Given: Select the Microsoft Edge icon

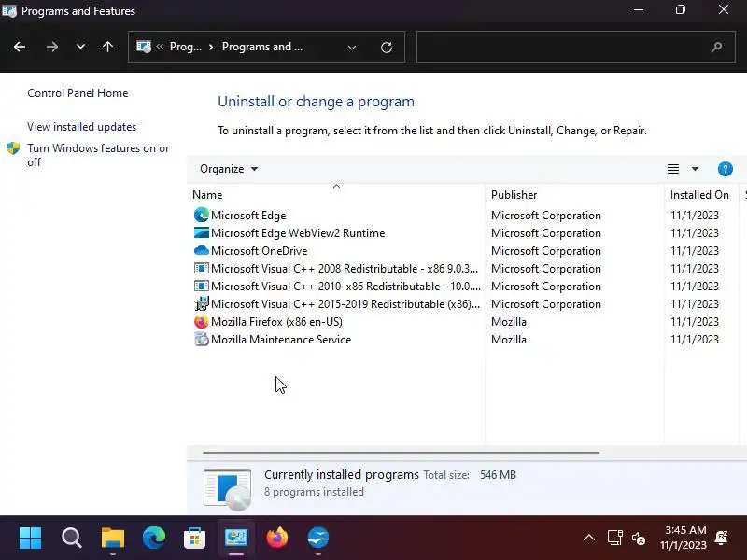Looking at the screenshot, I should pyautogui.click(x=202, y=216).
